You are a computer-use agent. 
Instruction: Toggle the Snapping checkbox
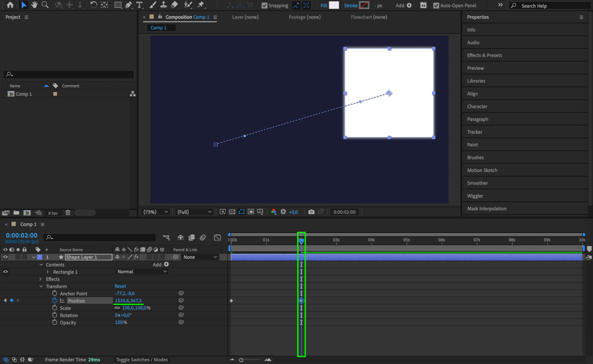coord(264,5)
